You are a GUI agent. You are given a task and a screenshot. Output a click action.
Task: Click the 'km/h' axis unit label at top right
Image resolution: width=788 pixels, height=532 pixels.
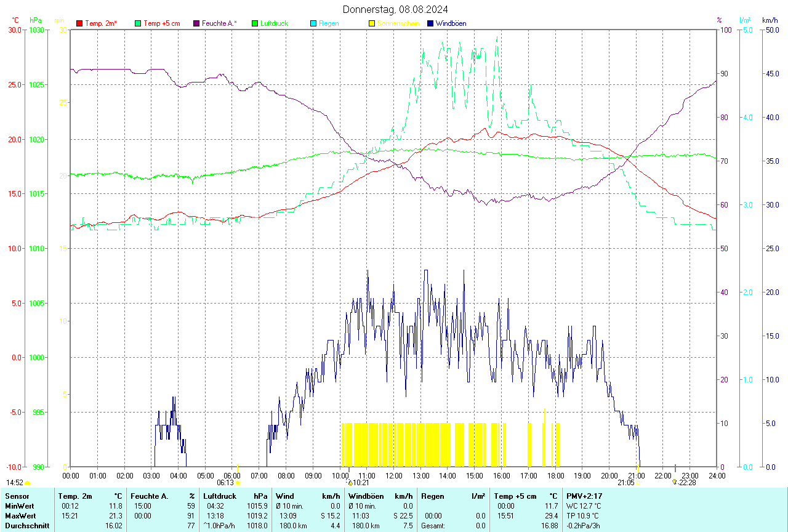770,20
